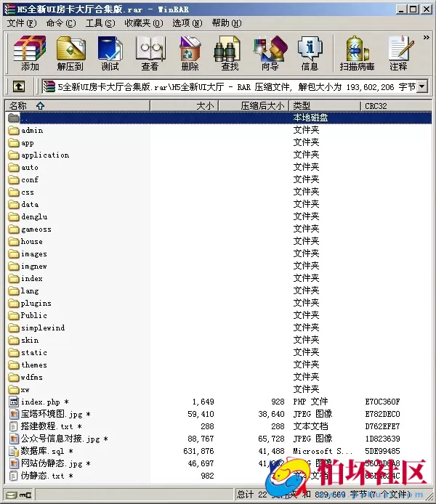Select the index folder icon
436x504 pixels.
tap(14, 278)
